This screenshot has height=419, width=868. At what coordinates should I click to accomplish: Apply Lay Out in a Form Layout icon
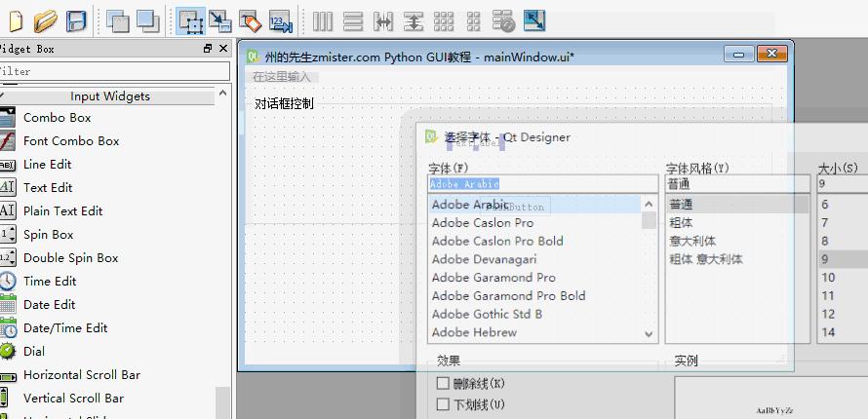[x=473, y=21]
